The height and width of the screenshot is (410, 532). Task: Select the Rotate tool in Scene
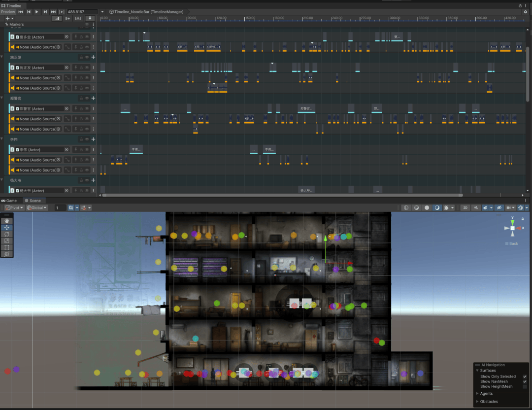click(x=7, y=234)
